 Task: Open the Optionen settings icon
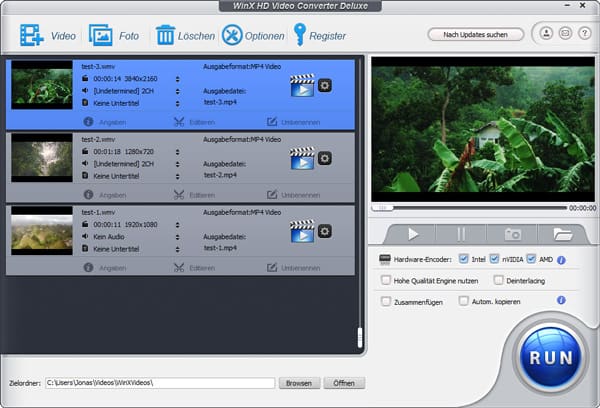232,35
